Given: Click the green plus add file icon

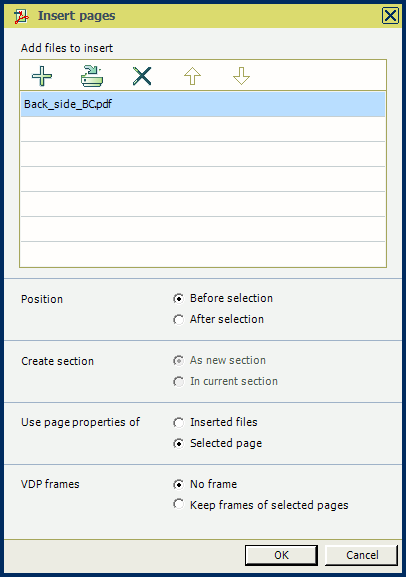Looking at the screenshot, I should pyautogui.click(x=42, y=76).
